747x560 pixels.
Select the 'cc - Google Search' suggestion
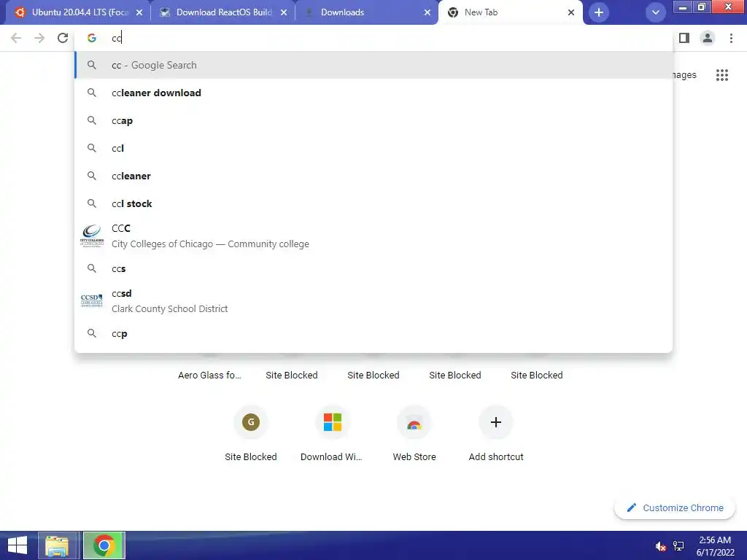click(x=373, y=65)
